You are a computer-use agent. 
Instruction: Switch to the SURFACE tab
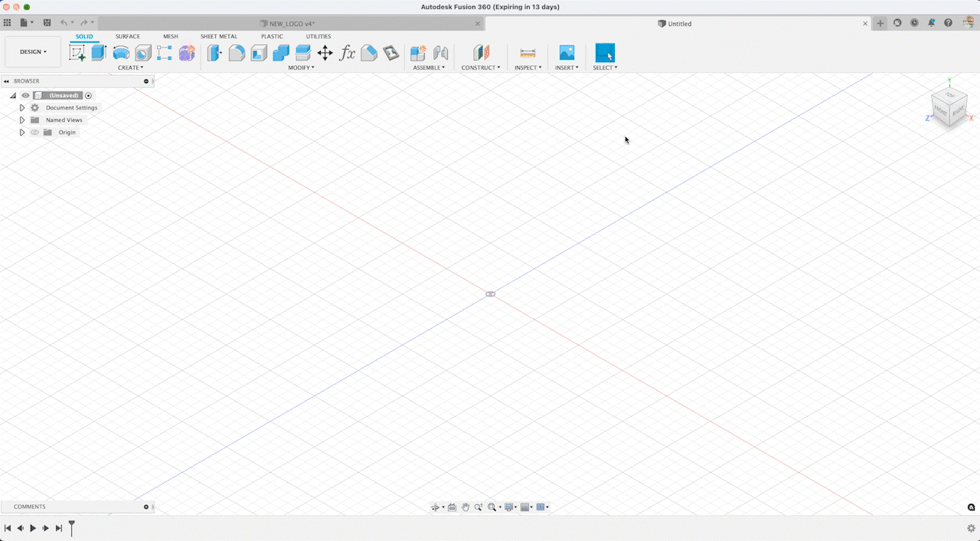click(x=128, y=36)
